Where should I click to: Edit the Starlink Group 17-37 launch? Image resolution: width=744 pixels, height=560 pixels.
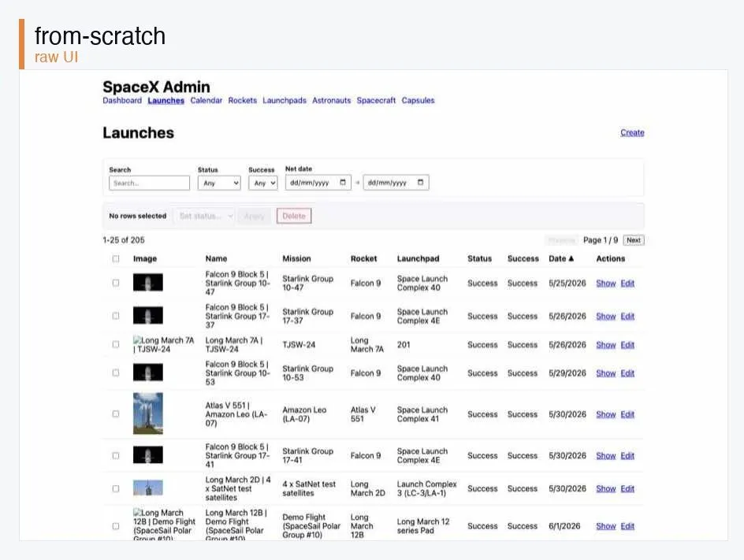click(627, 317)
